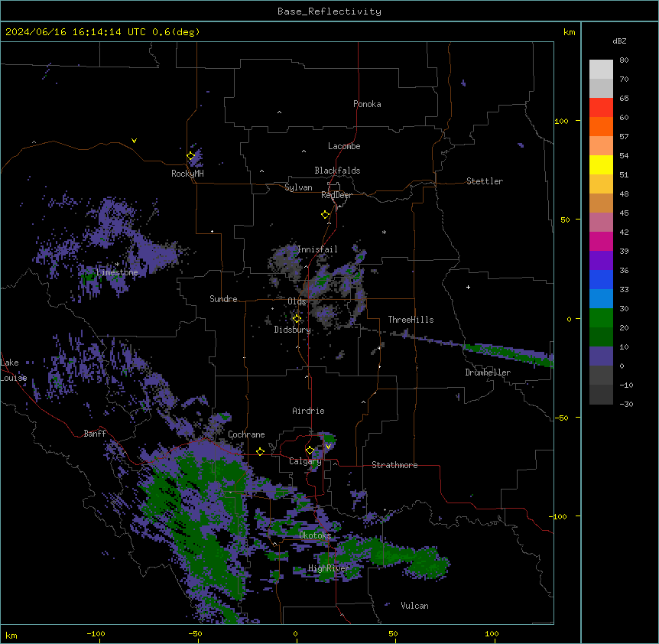Click the Strathmore label
The width and height of the screenshot is (659, 644).
394,465
